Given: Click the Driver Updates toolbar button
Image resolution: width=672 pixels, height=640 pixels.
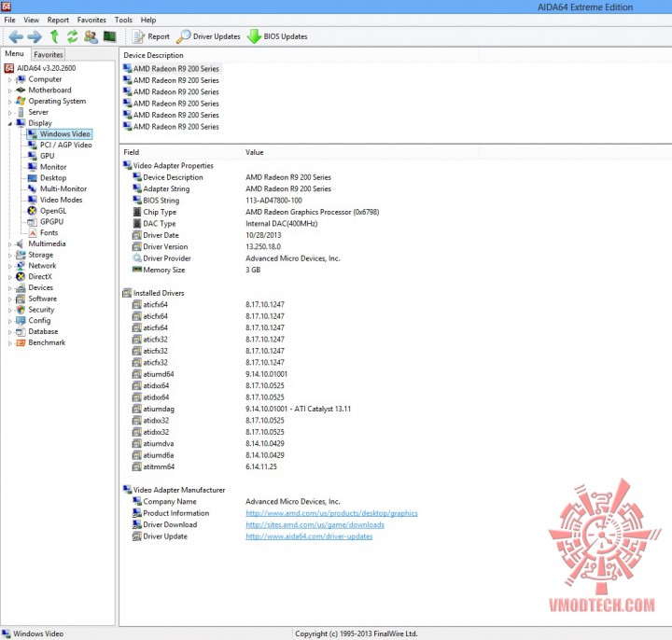Looking at the screenshot, I should [208, 36].
